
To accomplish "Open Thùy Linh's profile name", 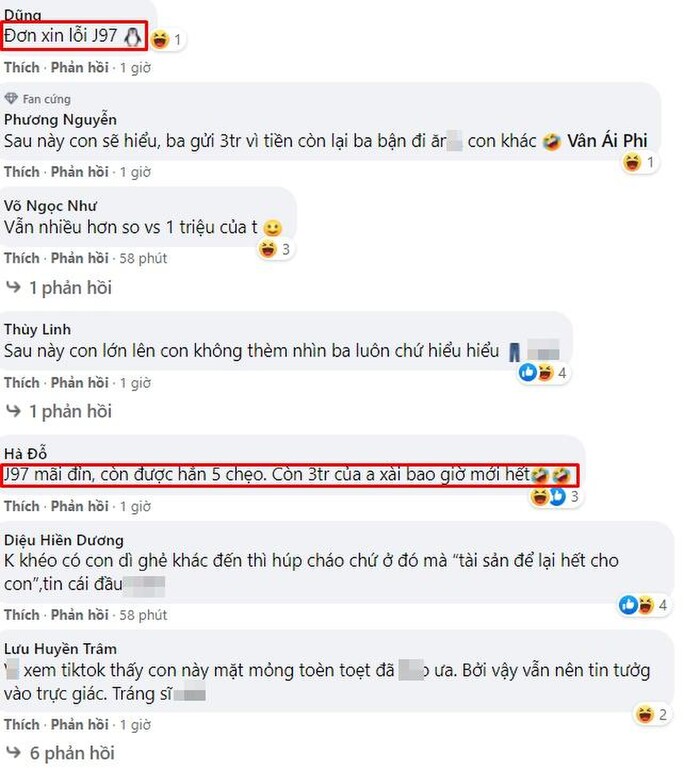I will (x=37, y=329).
